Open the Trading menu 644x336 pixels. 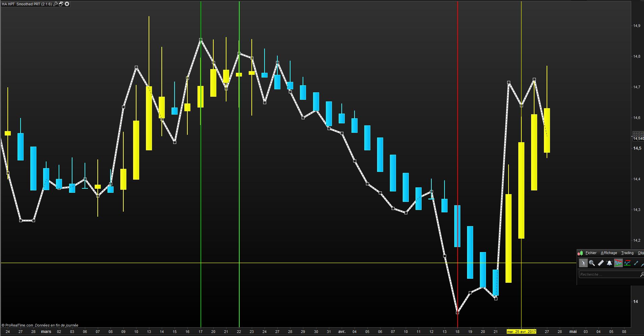tap(627, 253)
